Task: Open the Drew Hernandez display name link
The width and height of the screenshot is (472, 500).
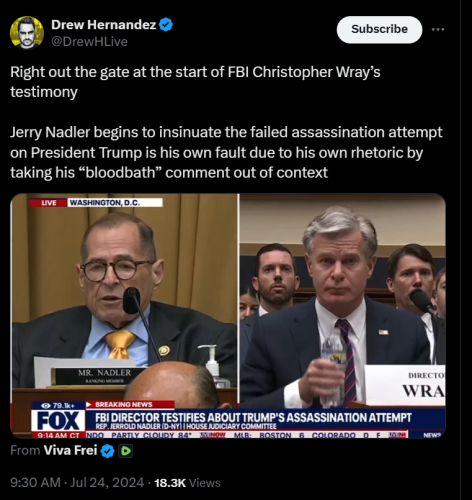Action: click(x=104, y=25)
